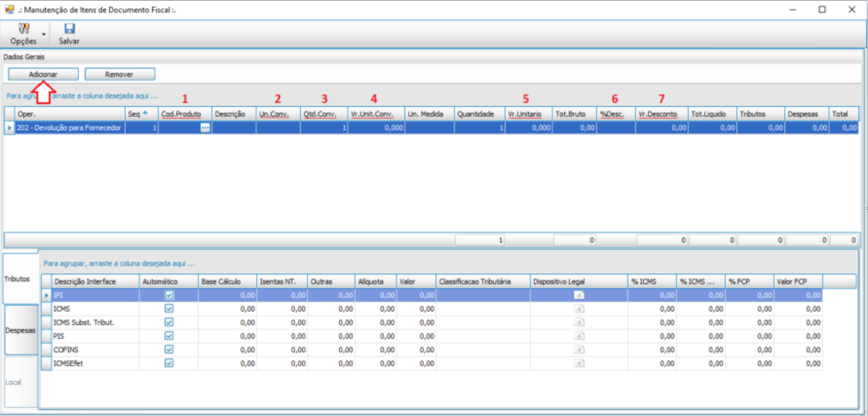
Task: Toggle Automático checkbox for ICMS
Action: coord(170,309)
